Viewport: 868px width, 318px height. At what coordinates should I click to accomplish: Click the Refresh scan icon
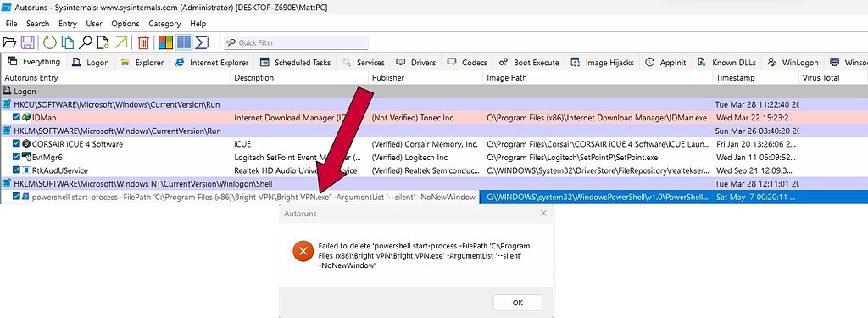tap(50, 42)
